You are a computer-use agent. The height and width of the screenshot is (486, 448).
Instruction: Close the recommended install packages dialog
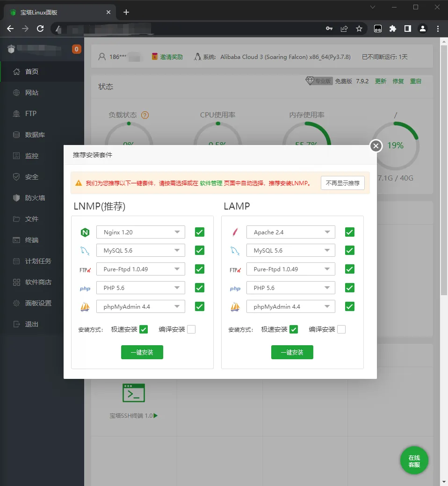(x=376, y=145)
